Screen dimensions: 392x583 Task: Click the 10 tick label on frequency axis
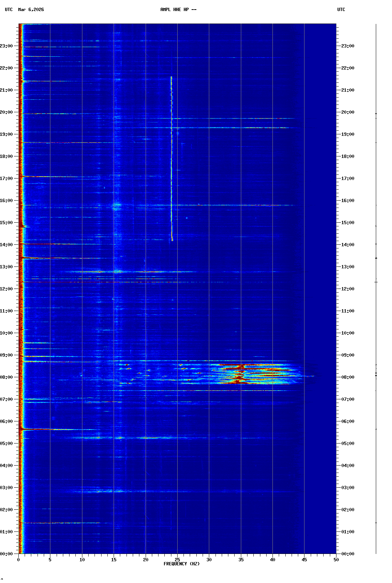coord(82,559)
